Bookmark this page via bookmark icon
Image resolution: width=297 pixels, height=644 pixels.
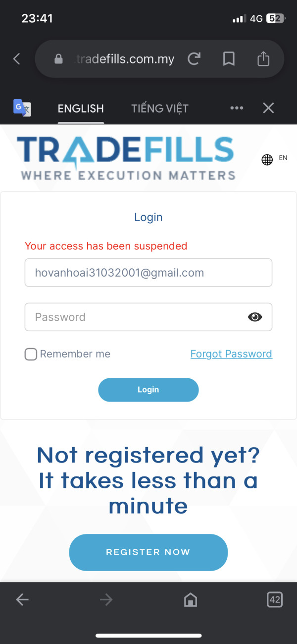[x=228, y=59]
